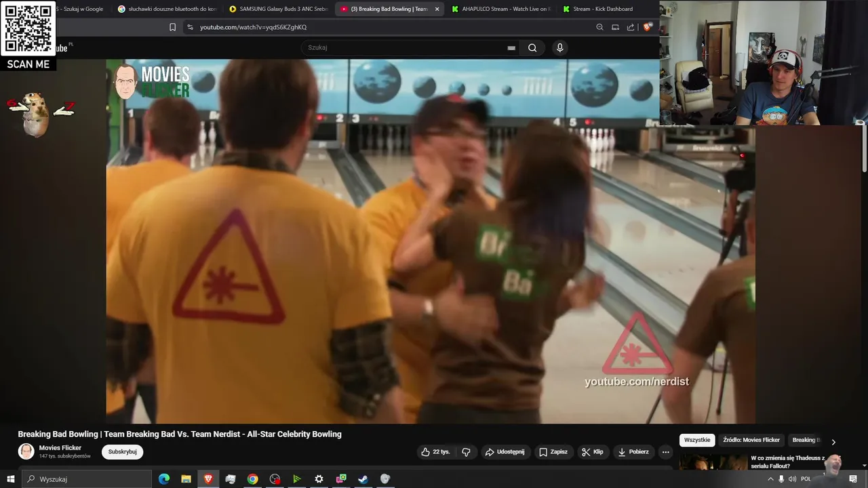Open the settings gear app in taskbar
This screenshot has width=868, height=488.
click(x=319, y=479)
